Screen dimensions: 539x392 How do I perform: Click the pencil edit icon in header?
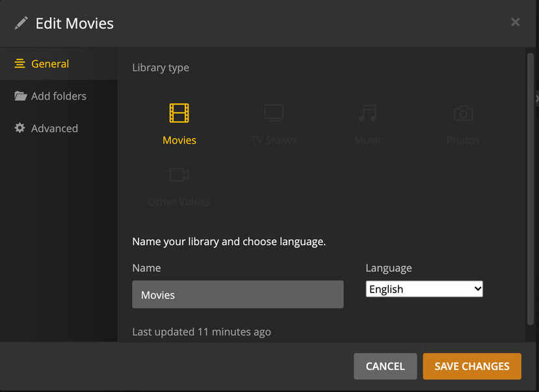point(21,23)
